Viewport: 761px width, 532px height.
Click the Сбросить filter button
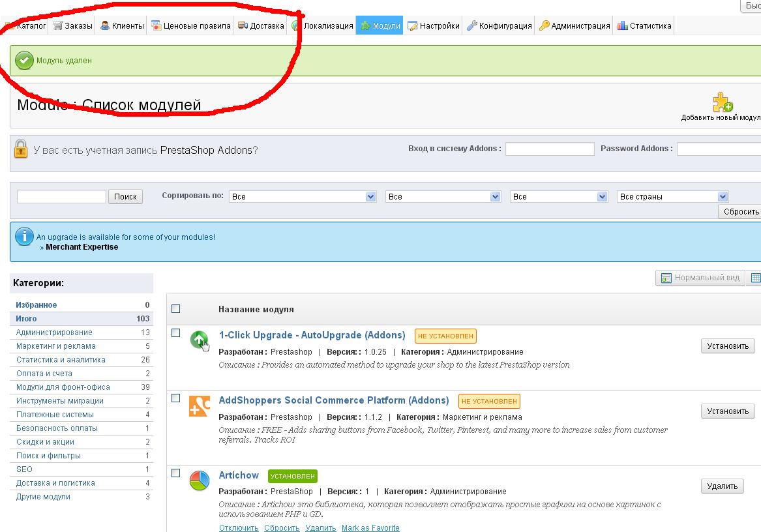click(x=739, y=212)
